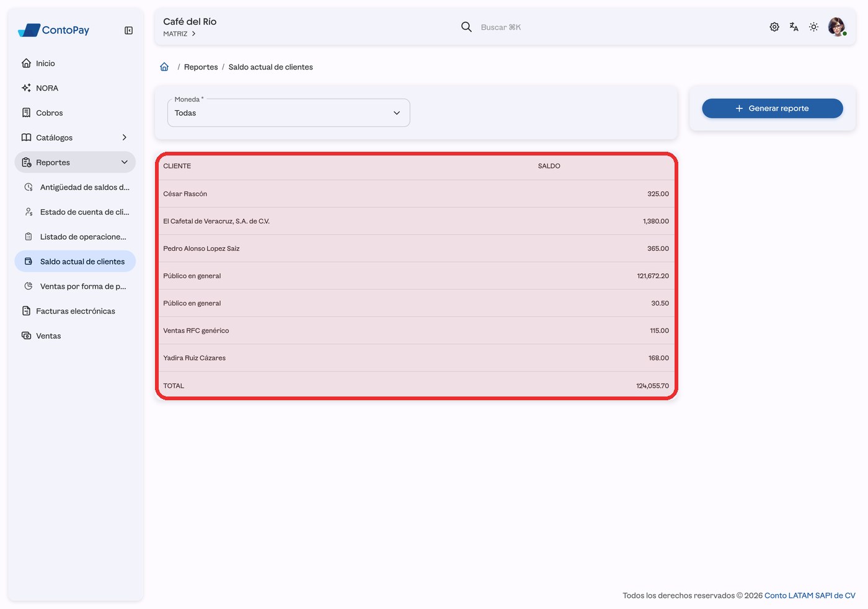Viewport: 868px width, 609px height.
Task: Click the Catálogos book icon
Action: [x=26, y=138]
